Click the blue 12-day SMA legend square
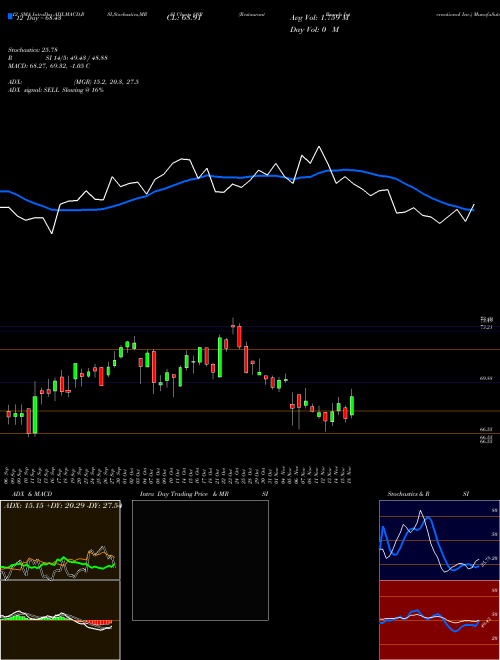Image resolution: width=500 pixels, height=660 pixels. click(x=11, y=17)
